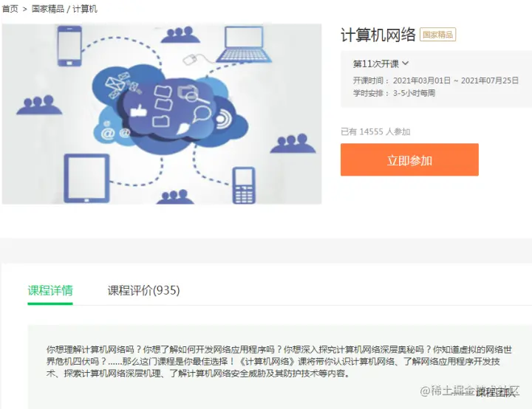The height and width of the screenshot is (409, 532).
Task: Click the thumbs-up icon in the cloud
Action: pyautogui.click(x=137, y=111)
